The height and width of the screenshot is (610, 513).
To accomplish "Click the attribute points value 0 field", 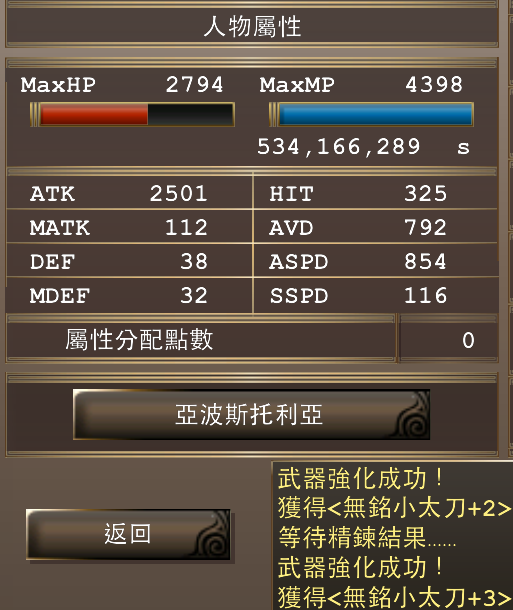I will (x=449, y=340).
